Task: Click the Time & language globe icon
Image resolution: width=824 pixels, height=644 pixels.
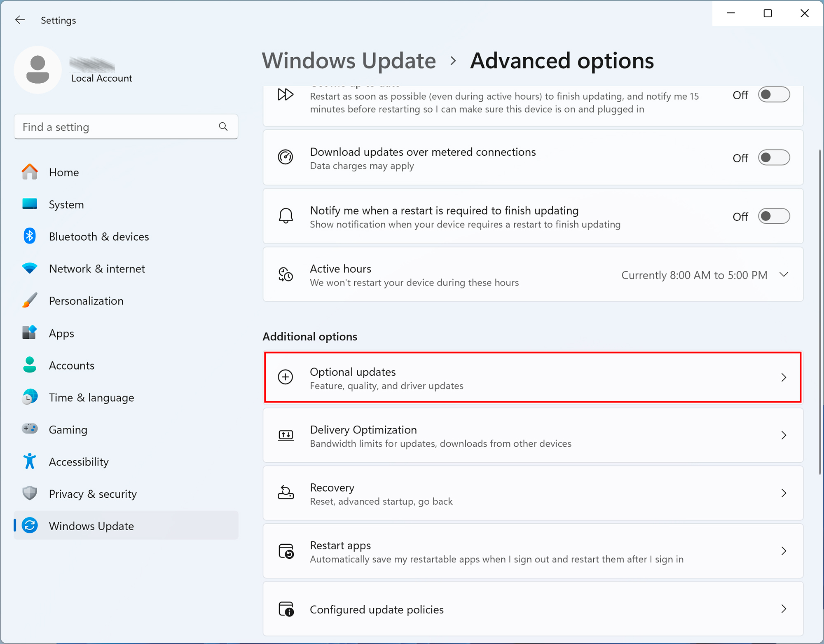Action: (30, 397)
